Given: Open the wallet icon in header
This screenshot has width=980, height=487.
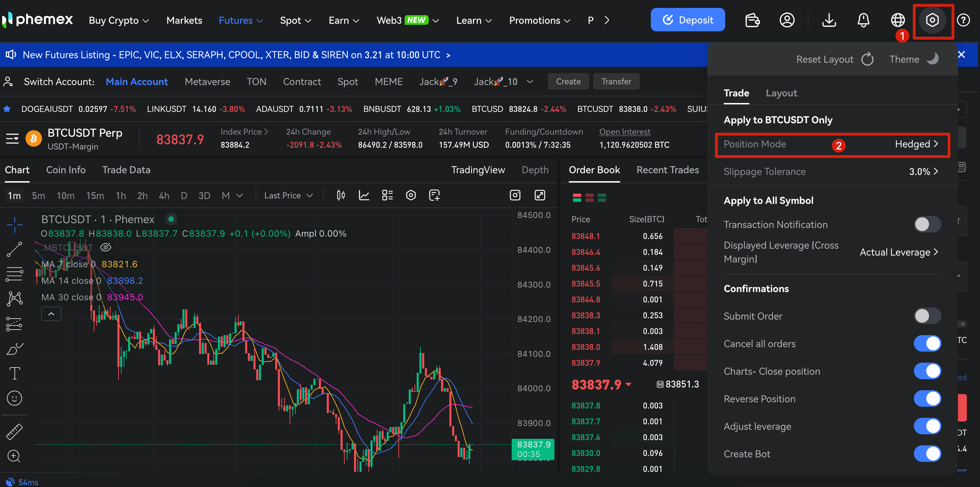Looking at the screenshot, I should click(x=752, y=20).
